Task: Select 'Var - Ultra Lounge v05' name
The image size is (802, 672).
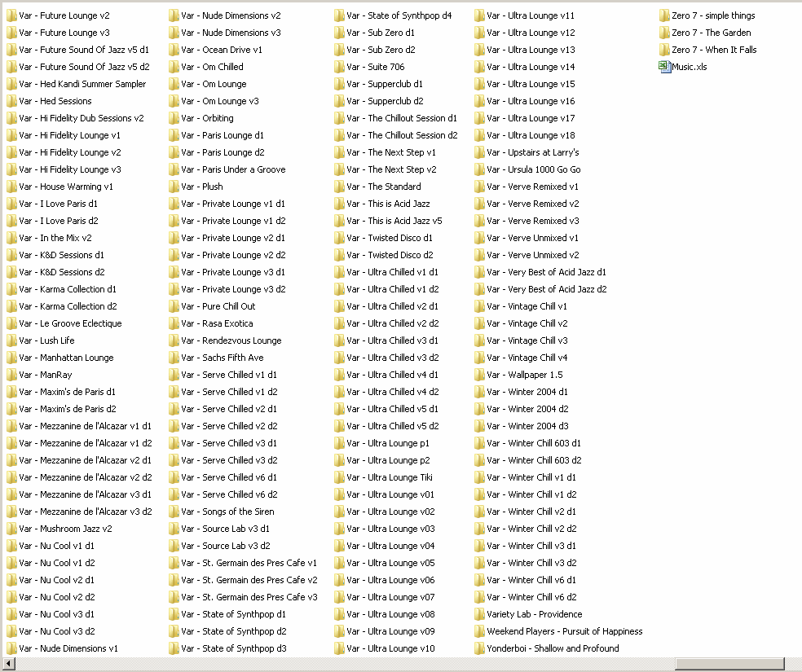Action: pos(390,563)
